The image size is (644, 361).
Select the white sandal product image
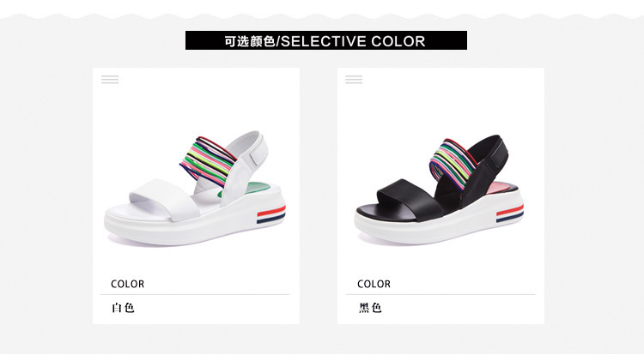195,189
